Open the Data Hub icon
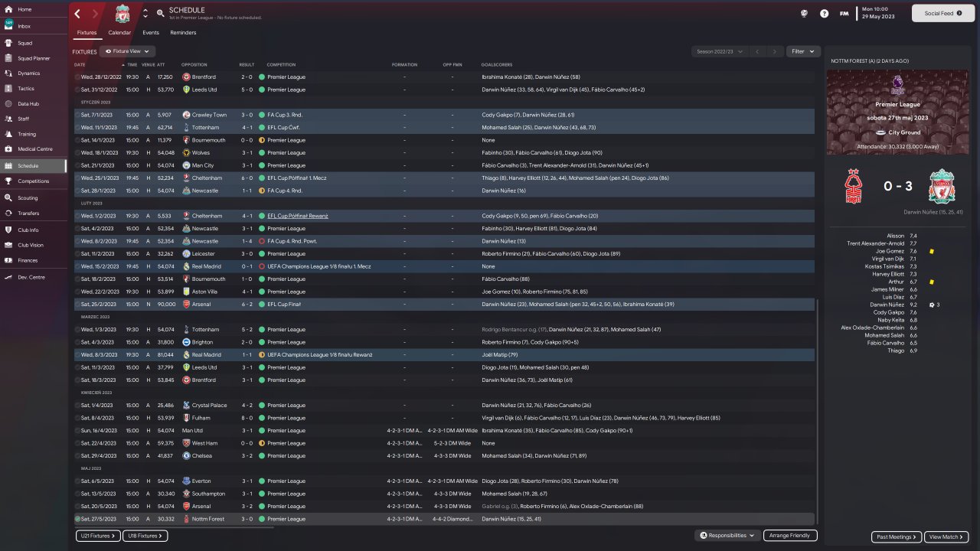This screenshot has height=551, width=980. (x=8, y=104)
